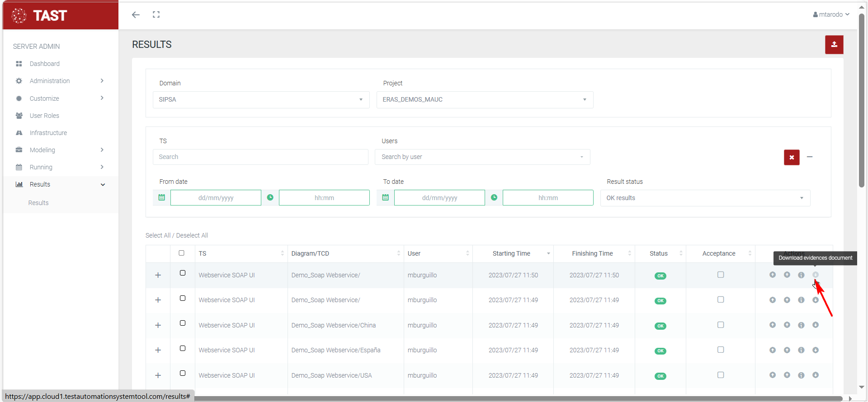This screenshot has width=868, height=402.
Task: Download evidences document for first result row
Action: (x=815, y=275)
